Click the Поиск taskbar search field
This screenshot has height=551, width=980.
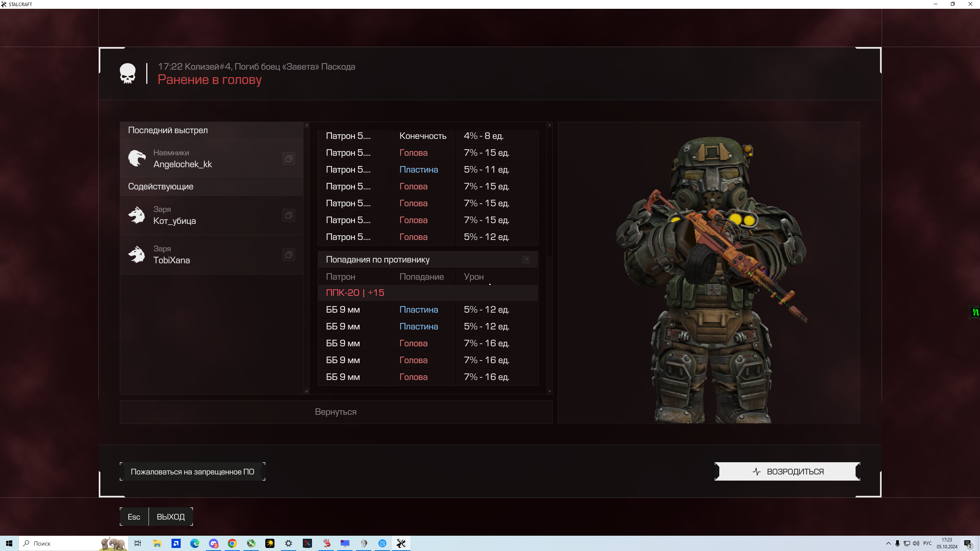tap(73, 543)
